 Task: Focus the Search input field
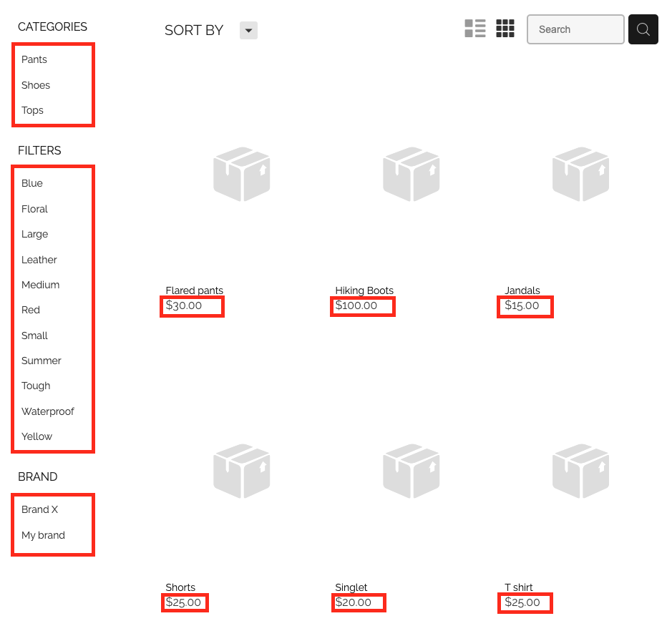(x=575, y=29)
